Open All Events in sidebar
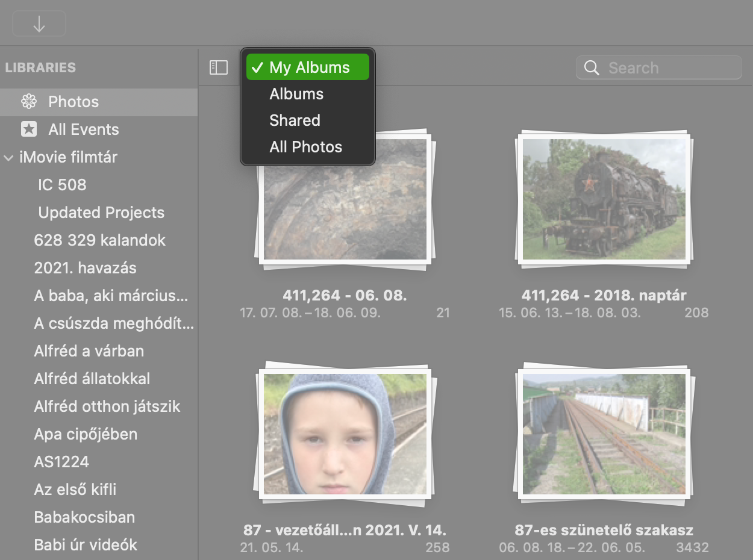753x560 pixels. click(99, 129)
